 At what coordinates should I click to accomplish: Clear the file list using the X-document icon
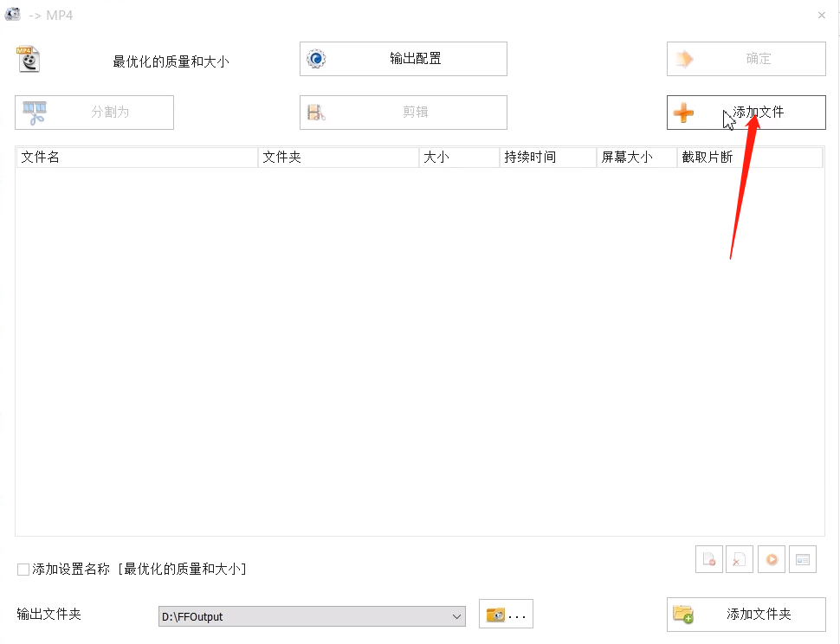click(x=740, y=559)
